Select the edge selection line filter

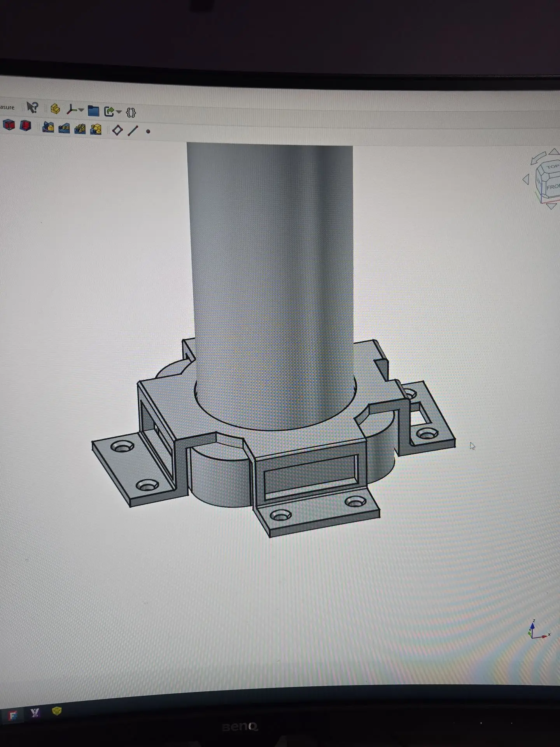pyautogui.click(x=133, y=130)
